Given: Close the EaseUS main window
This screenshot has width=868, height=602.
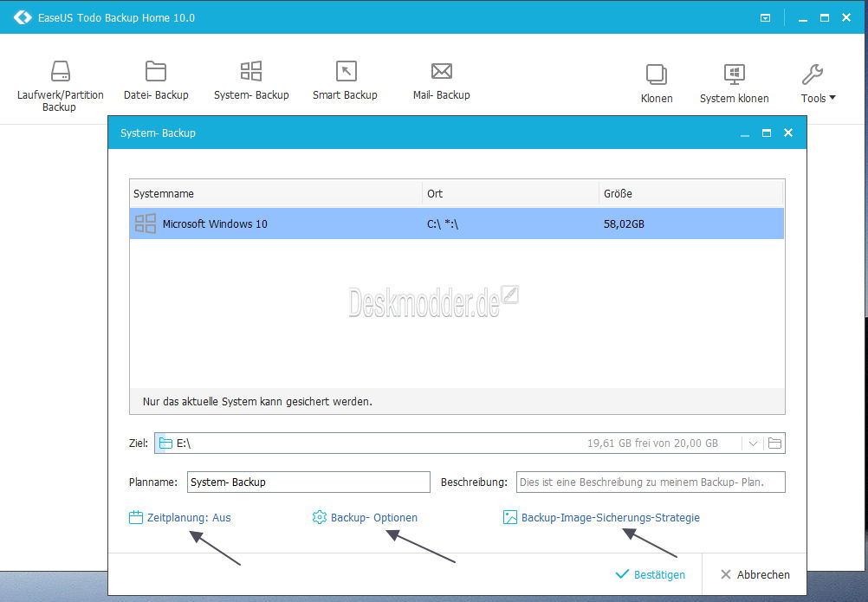Looking at the screenshot, I should [x=845, y=17].
